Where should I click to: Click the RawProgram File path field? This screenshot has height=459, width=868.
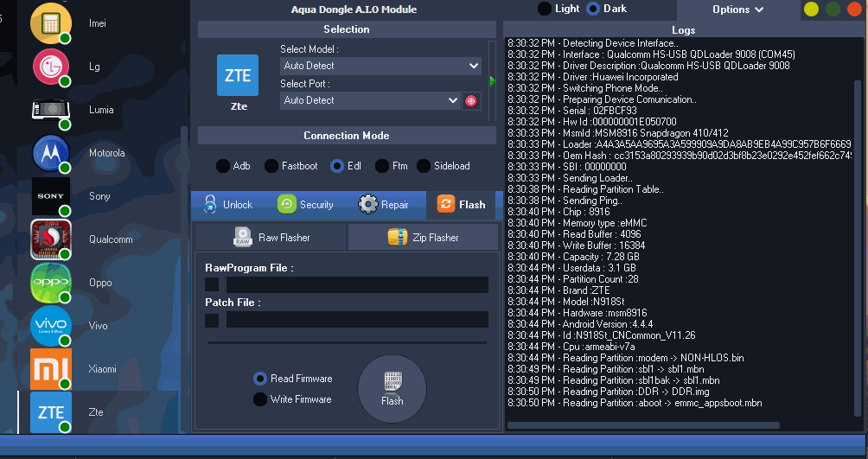pyautogui.click(x=357, y=285)
